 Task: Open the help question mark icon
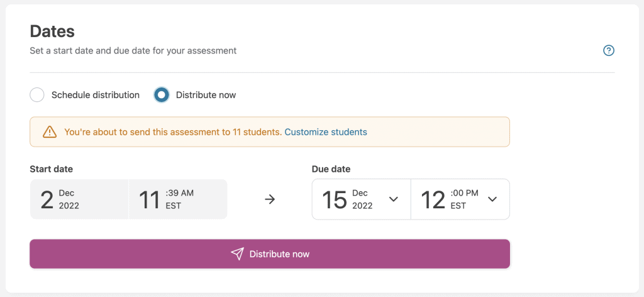coord(608,51)
